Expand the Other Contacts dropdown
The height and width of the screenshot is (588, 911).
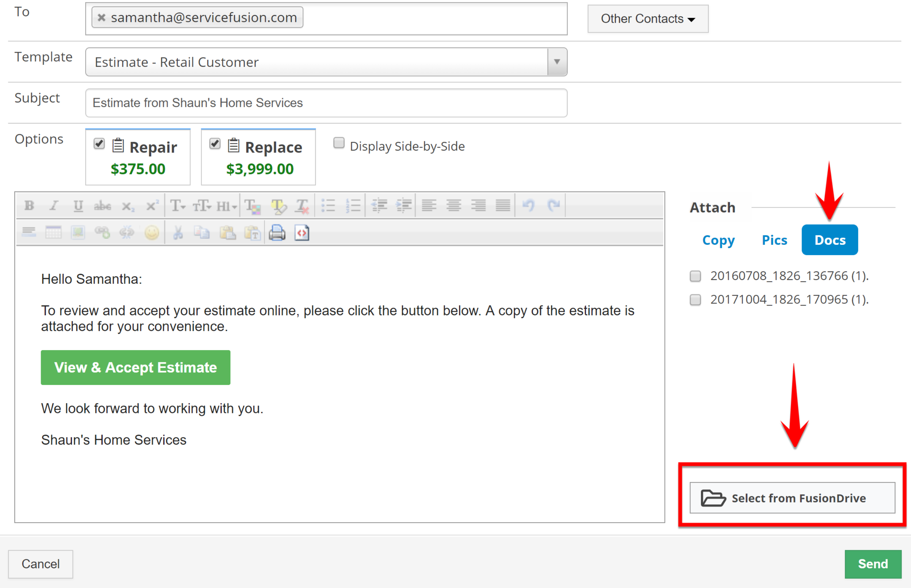click(648, 19)
